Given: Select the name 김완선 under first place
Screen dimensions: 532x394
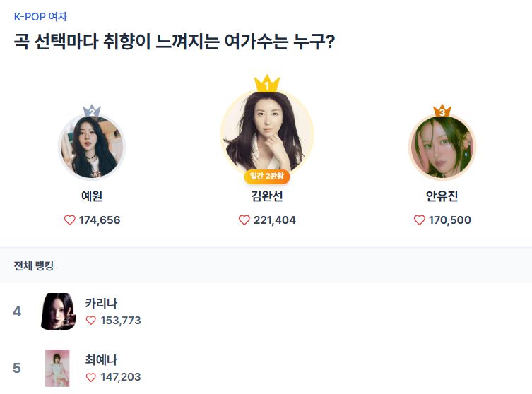Looking at the screenshot, I should (x=267, y=196).
